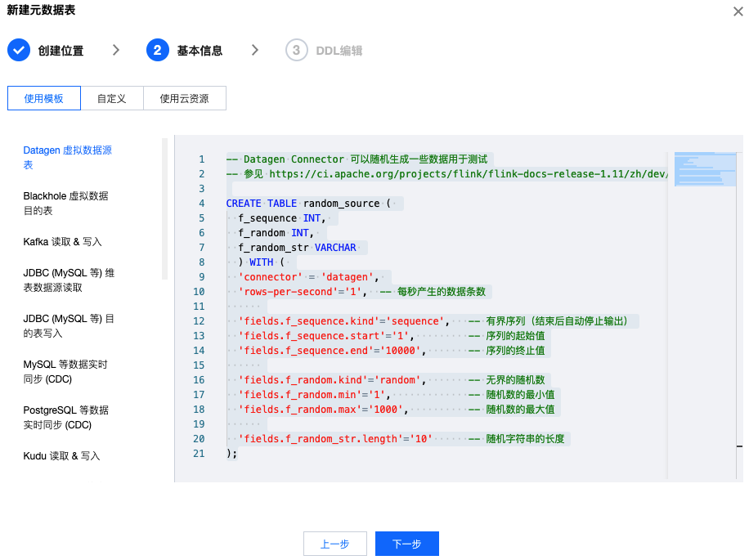
Task: Select Blackhole 虚拟数据目的表 template
Action: click(66, 204)
